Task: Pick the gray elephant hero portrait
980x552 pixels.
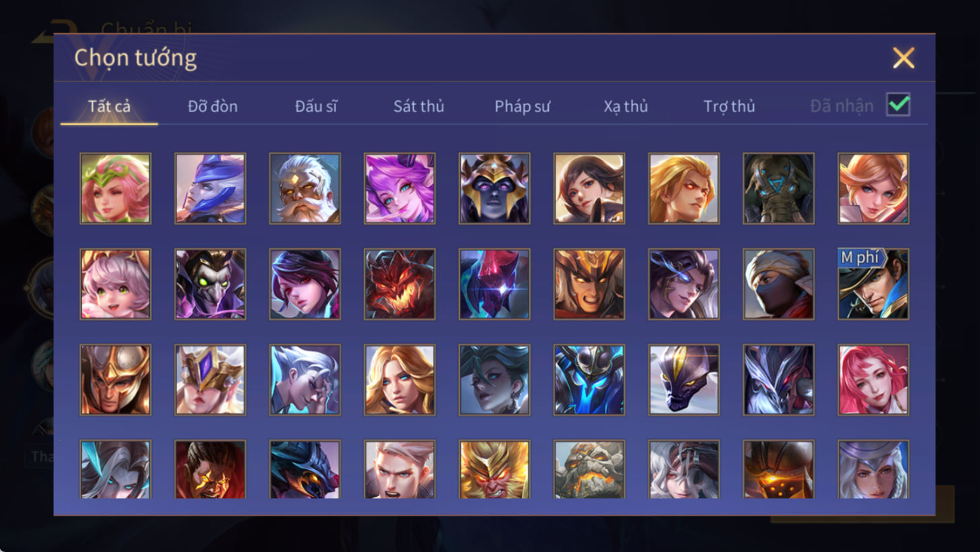Action: [778, 188]
